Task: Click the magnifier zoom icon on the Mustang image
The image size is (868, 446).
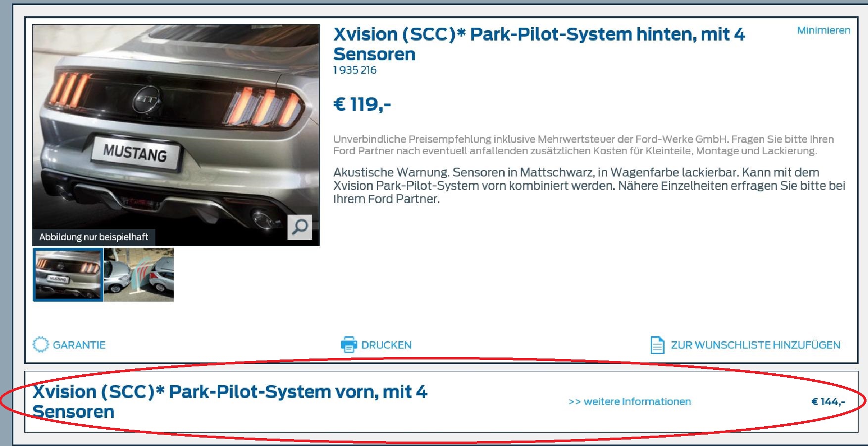Action: tap(300, 227)
